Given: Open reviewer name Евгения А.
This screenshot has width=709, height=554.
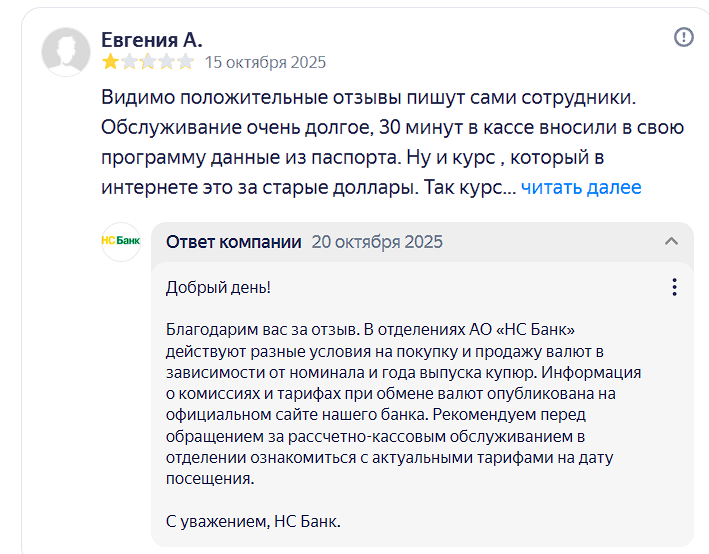Looking at the screenshot, I should pos(151,39).
